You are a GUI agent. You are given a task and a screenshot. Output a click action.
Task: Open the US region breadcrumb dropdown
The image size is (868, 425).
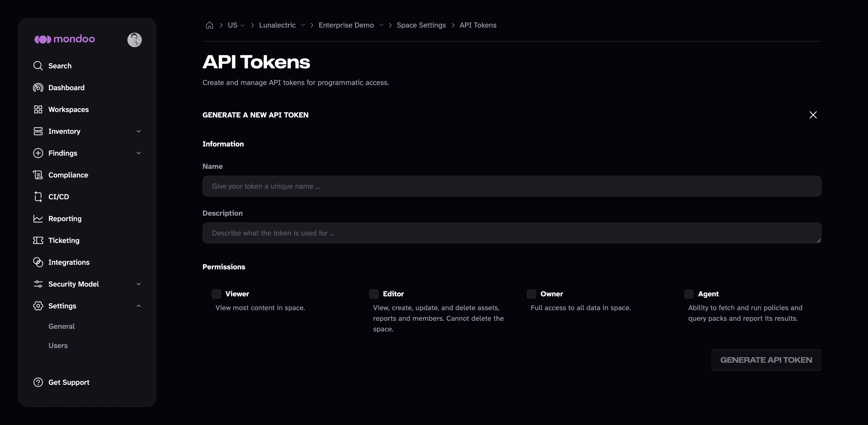click(243, 26)
